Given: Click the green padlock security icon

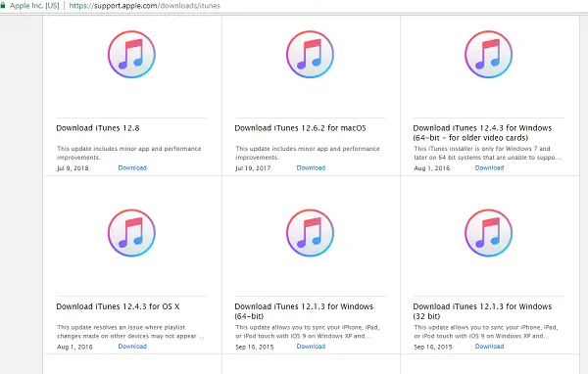Looking at the screenshot, I should [x=3, y=6].
